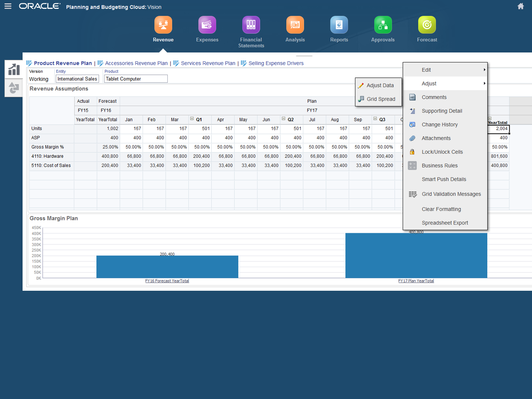Image resolution: width=532 pixels, height=399 pixels.
Task: Choose Lock/Unlock Cells menu option
Action: pyautogui.click(x=442, y=152)
